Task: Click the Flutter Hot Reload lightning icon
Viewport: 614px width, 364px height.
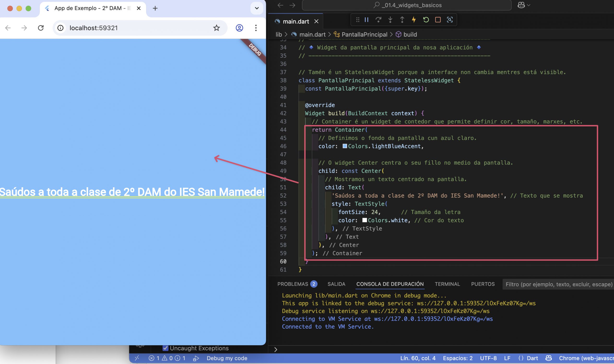Action: click(414, 20)
